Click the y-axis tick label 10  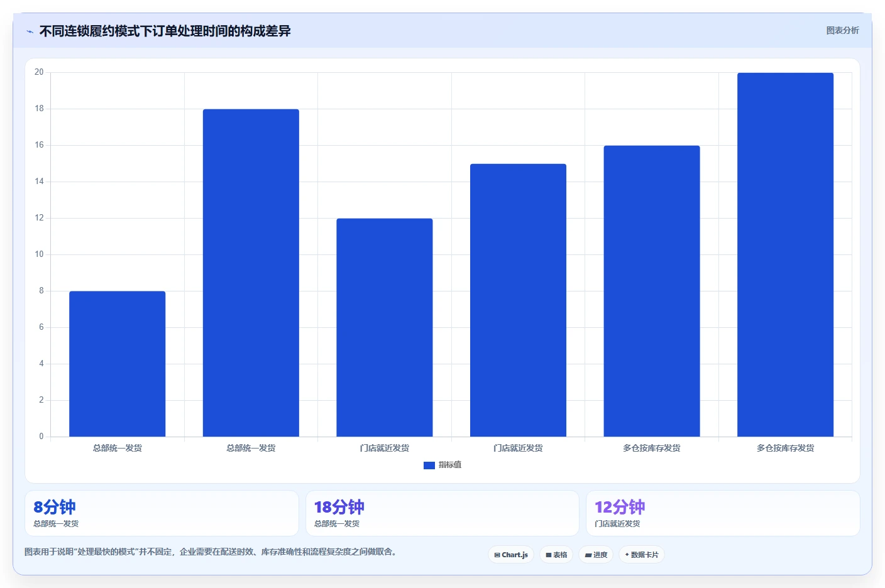point(39,254)
